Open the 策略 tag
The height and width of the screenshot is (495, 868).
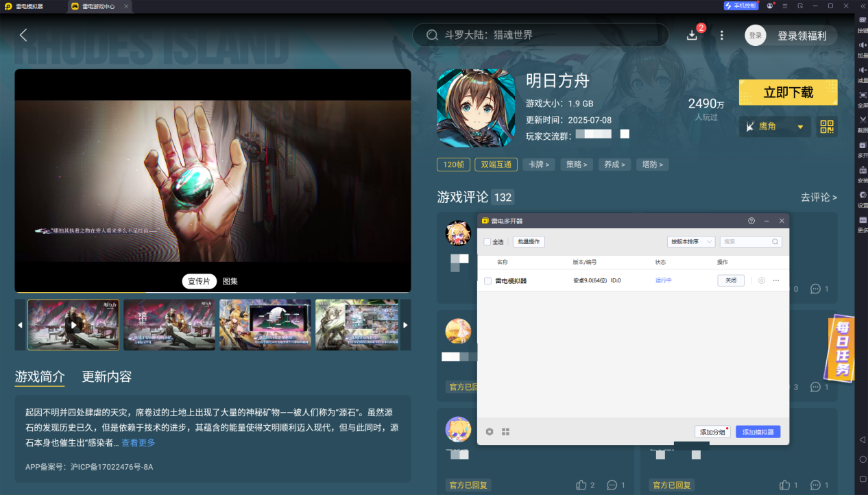click(x=576, y=165)
